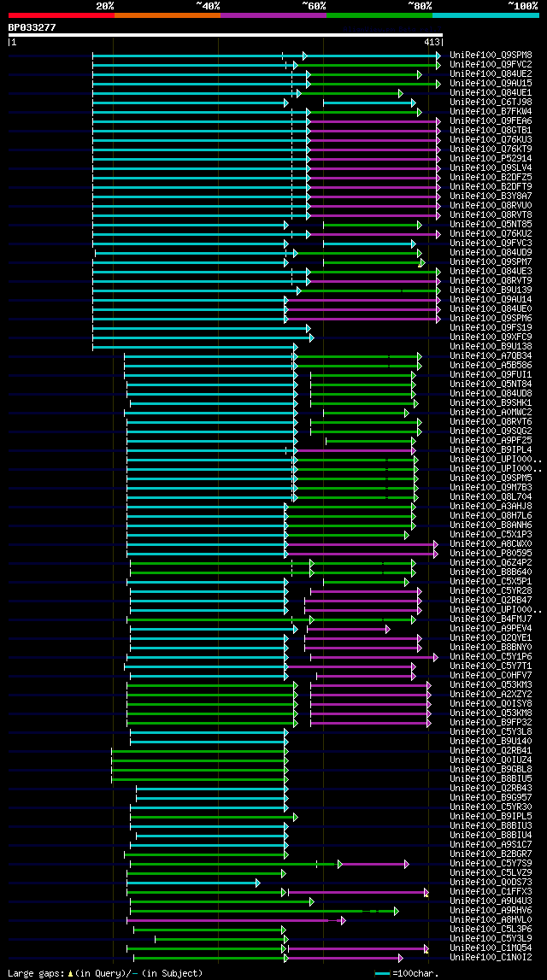Viewport: 547px width, 980px height.
Task: Click the UniRef100_Q9XFC9 label
Action: [x=491, y=337]
